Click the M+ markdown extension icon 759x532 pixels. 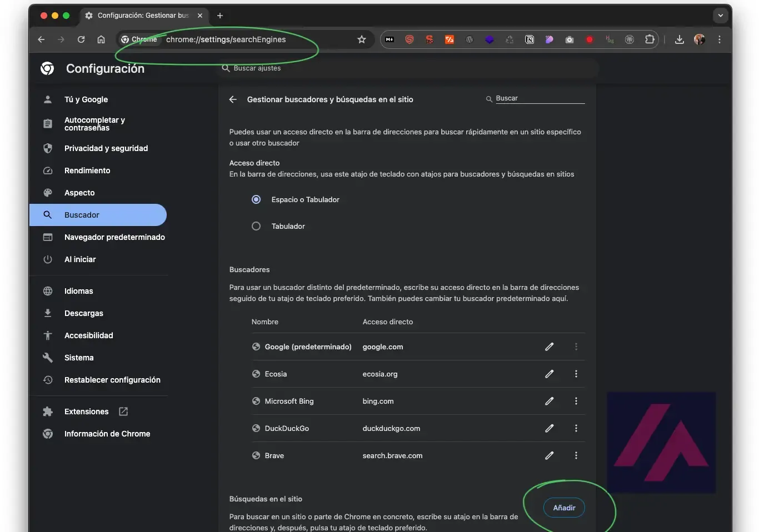click(x=390, y=39)
